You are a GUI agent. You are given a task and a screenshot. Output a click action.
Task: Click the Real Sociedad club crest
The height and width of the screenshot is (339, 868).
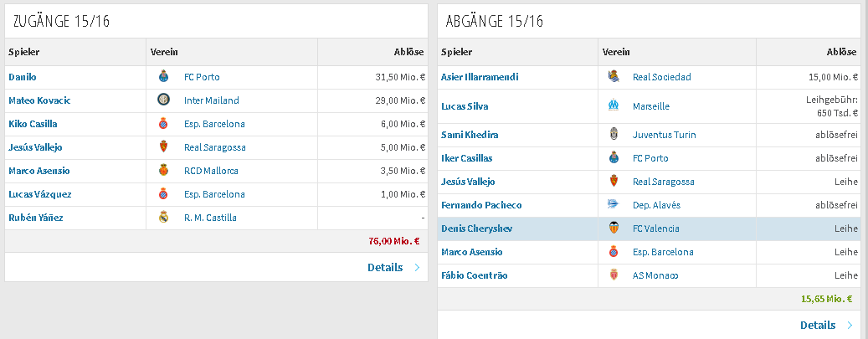click(x=614, y=77)
